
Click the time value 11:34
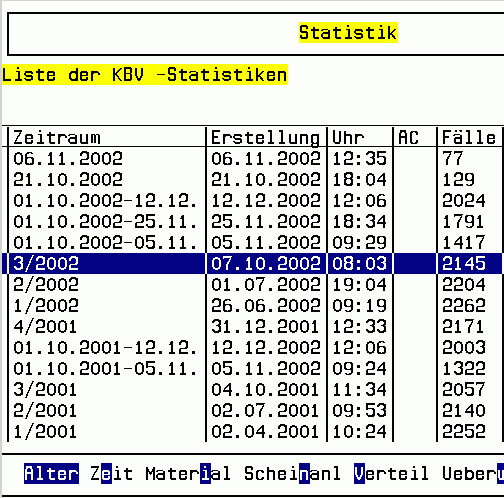click(360, 389)
